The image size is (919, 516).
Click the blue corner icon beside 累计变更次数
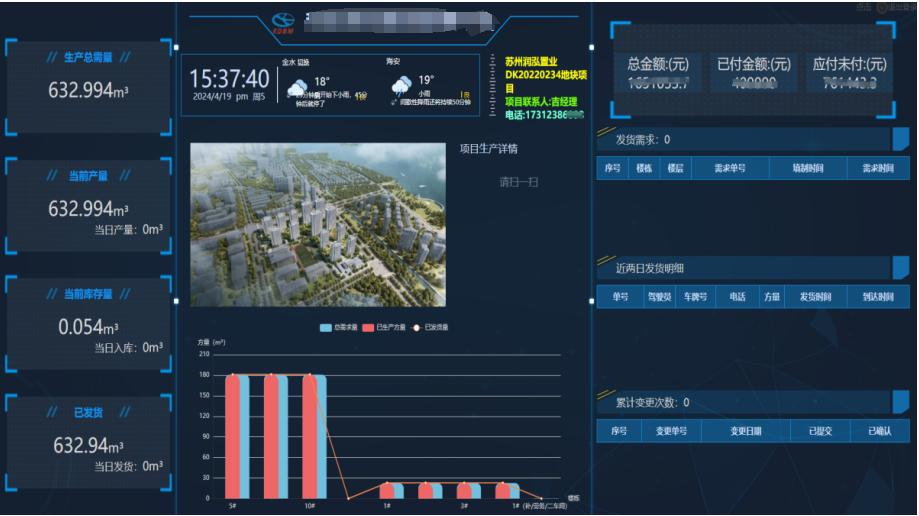[x=900, y=402]
